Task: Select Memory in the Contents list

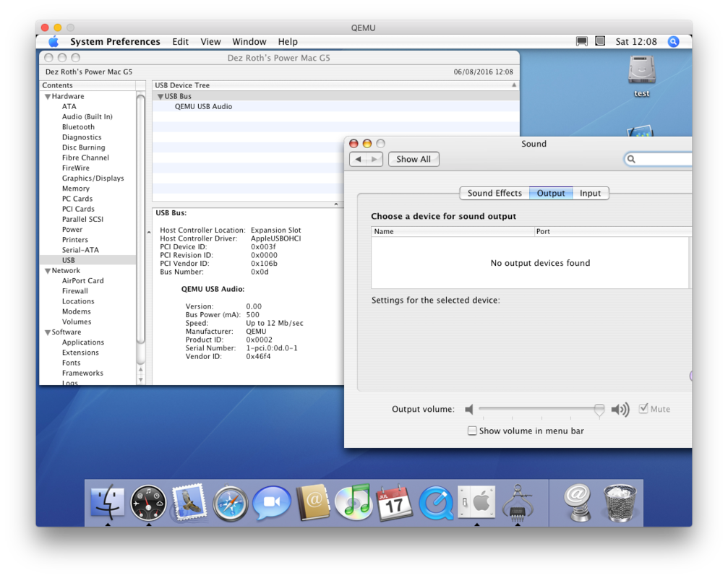Action: [x=76, y=189]
